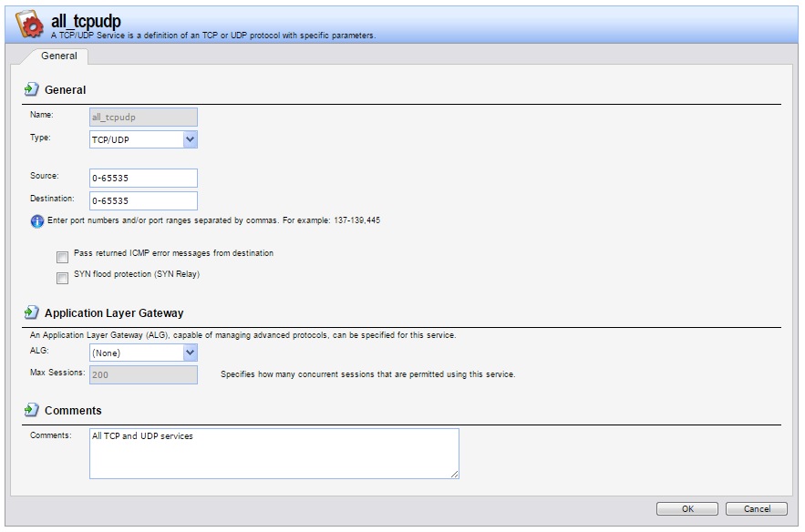The height and width of the screenshot is (532, 805).
Task: Click the Comments section header icon
Action: coord(31,410)
